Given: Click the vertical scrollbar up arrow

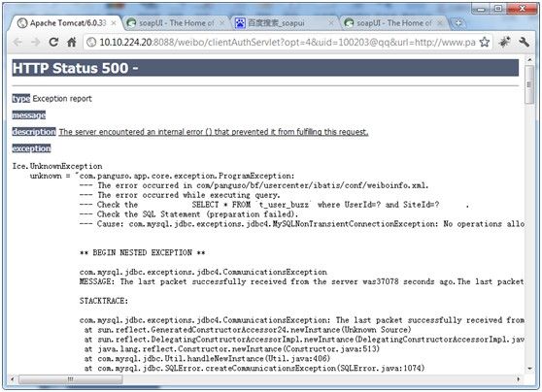Looking at the screenshot, I should 529,60.
